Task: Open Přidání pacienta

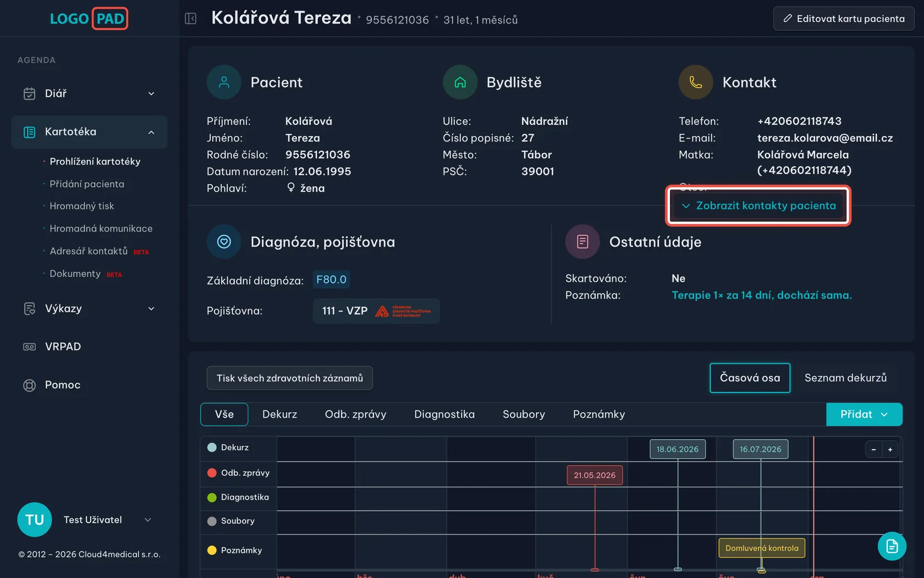Action: point(87,184)
